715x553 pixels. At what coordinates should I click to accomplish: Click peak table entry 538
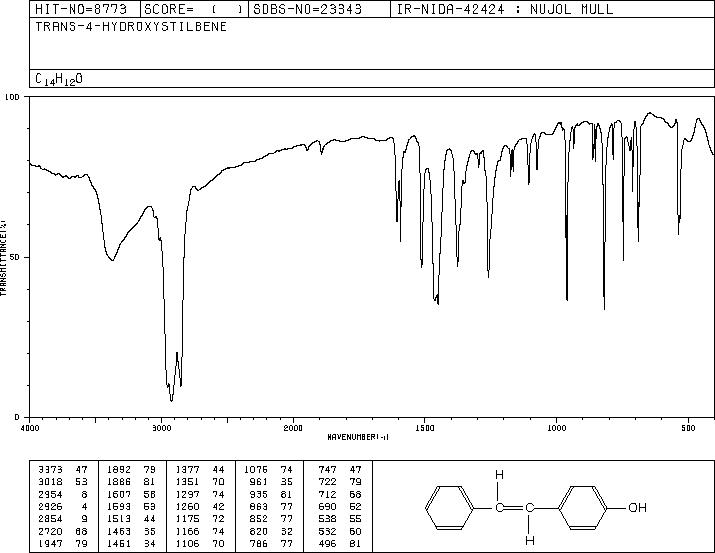pos(327,519)
